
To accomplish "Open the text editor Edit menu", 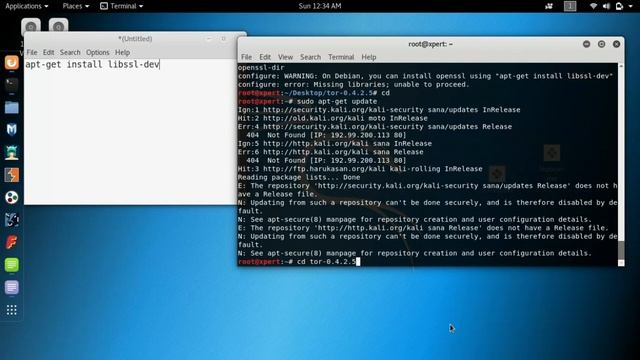I will [49, 52].
